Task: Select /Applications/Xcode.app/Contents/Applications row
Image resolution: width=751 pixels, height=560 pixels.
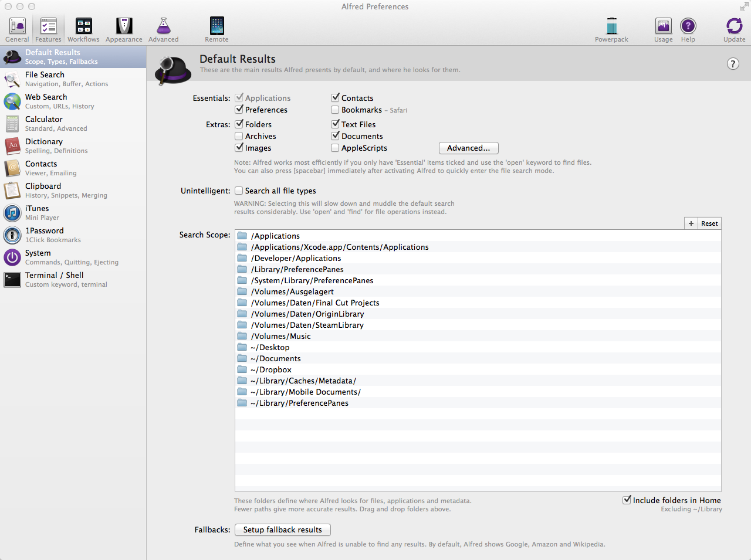Action: (478, 247)
